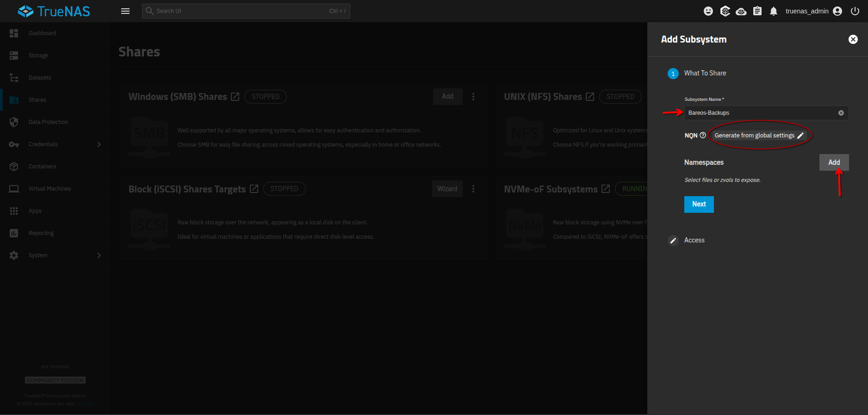Viewport: 868px width, 415px height.
Task: Open the feedback smiley icon
Action: [x=708, y=11]
